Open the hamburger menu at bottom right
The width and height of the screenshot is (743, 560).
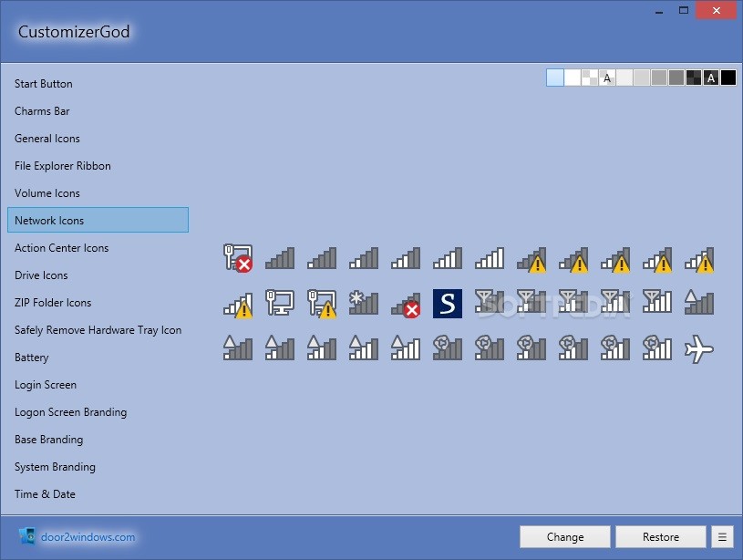(723, 536)
